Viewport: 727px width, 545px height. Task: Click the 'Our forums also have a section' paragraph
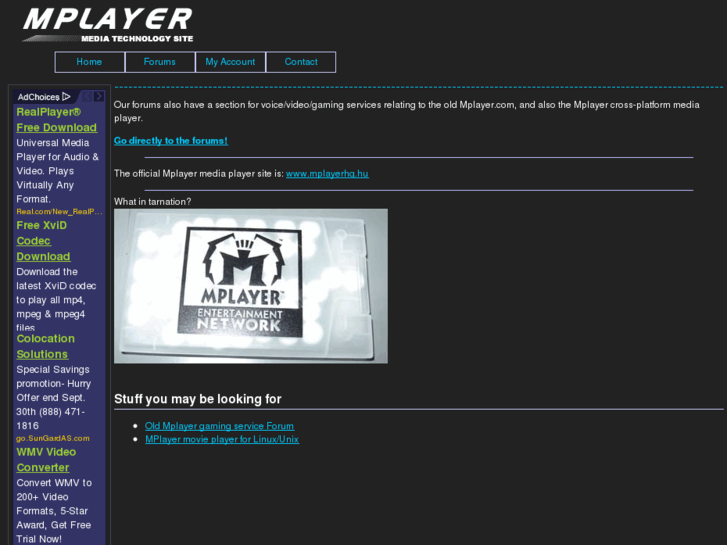pyautogui.click(x=407, y=111)
